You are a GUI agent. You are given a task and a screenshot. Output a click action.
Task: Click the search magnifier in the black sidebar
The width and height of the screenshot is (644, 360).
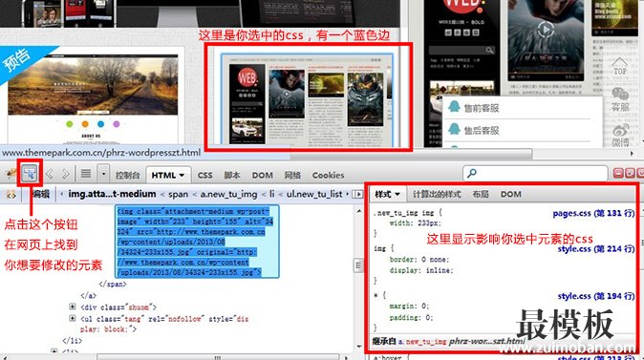[489, 50]
